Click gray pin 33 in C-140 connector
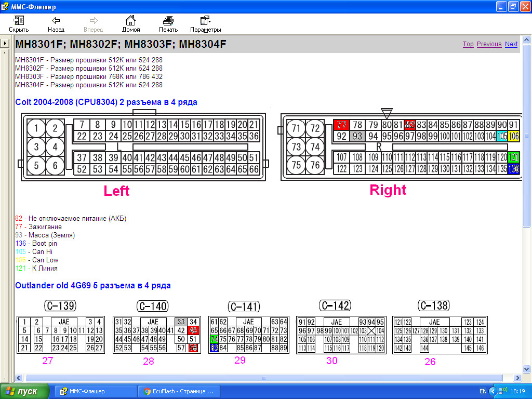 click(x=181, y=322)
